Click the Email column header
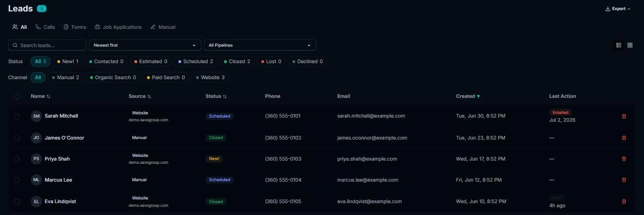644x215 pixels. [x=343, y=97]
